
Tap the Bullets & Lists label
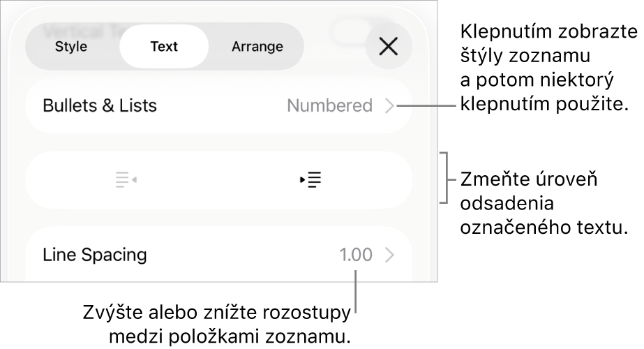[x=100, y=106]
